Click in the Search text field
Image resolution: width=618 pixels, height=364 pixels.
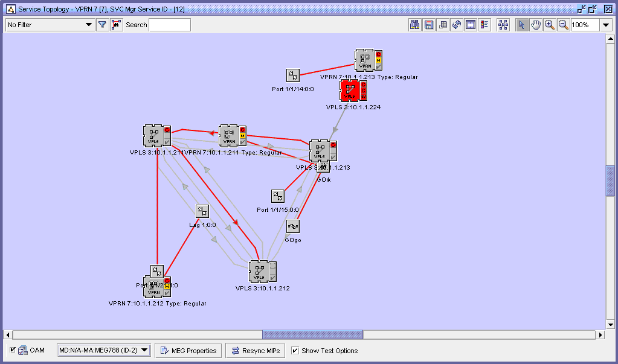(170, 25)
